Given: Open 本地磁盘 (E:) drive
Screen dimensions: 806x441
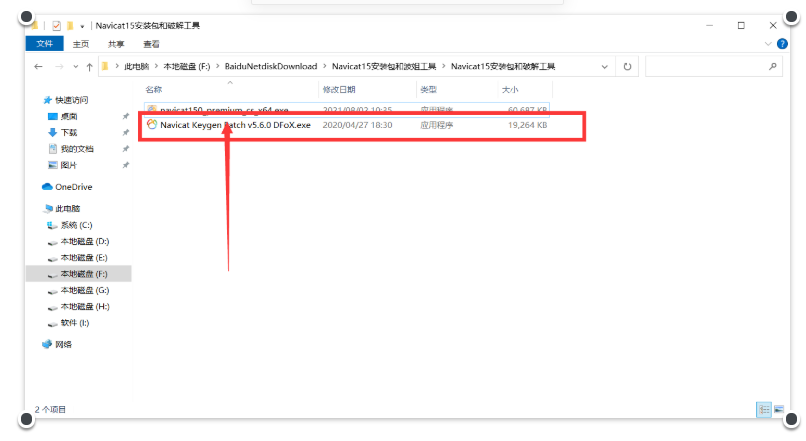Looking at the screenshot, I should click(x=84, y=258).
